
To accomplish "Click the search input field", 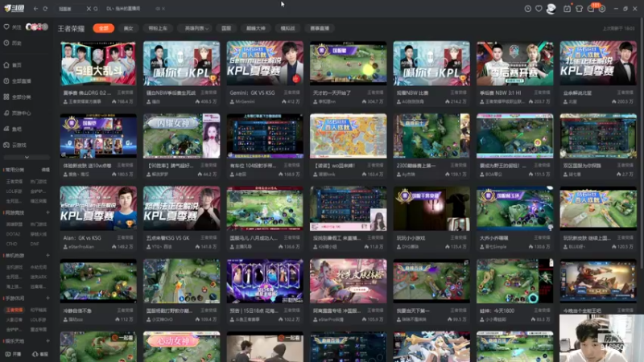I will (x=71, y=9).
